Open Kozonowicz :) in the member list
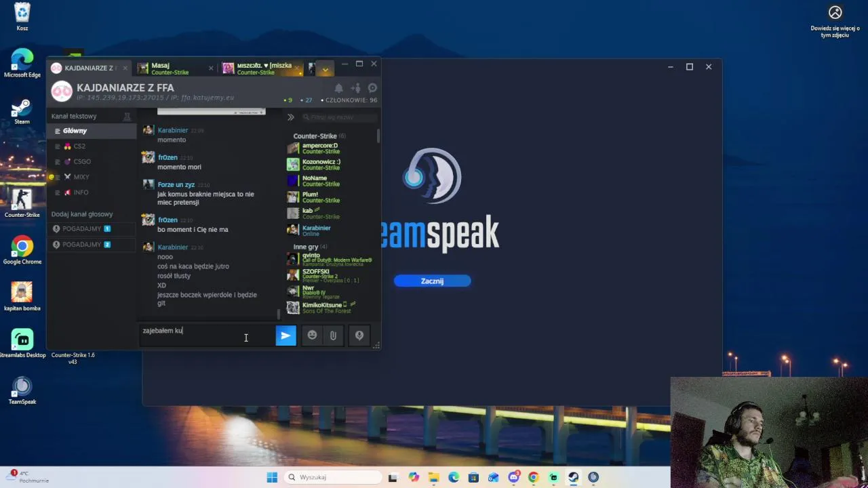The height and width of the screenshot is (488, 868). [x=330, y=165]
